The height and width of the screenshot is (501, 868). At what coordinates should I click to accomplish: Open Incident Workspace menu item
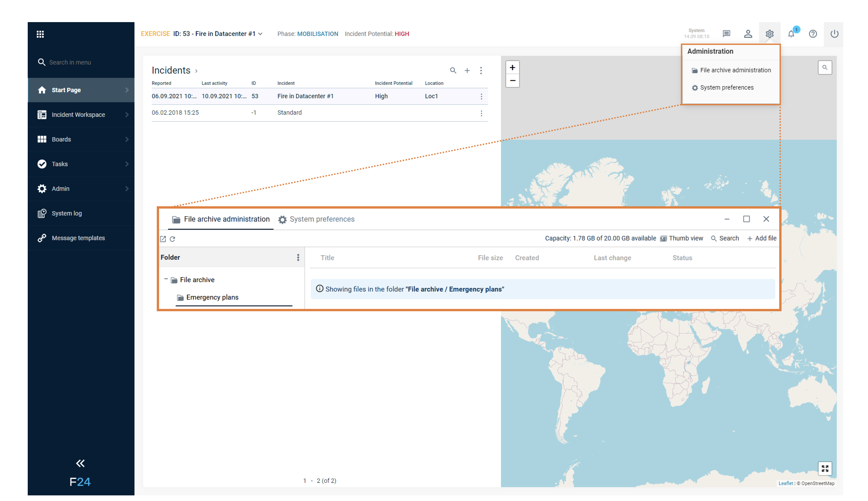click(x=81, y=115)
